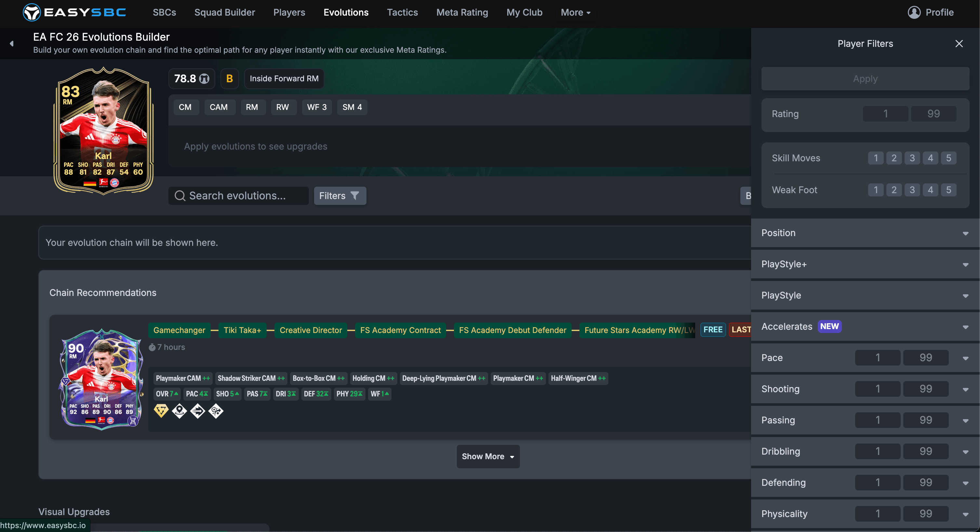This screenshot has width=980, height=532.
Task: Toggle Skill Moves 1 filter
Action: pyautogui.click(x=875, y=158)
